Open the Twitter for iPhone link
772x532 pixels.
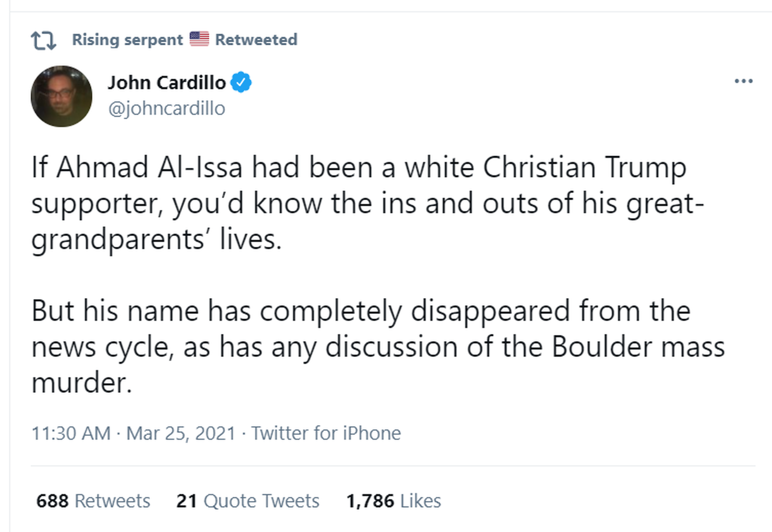(x=326, y=433)
